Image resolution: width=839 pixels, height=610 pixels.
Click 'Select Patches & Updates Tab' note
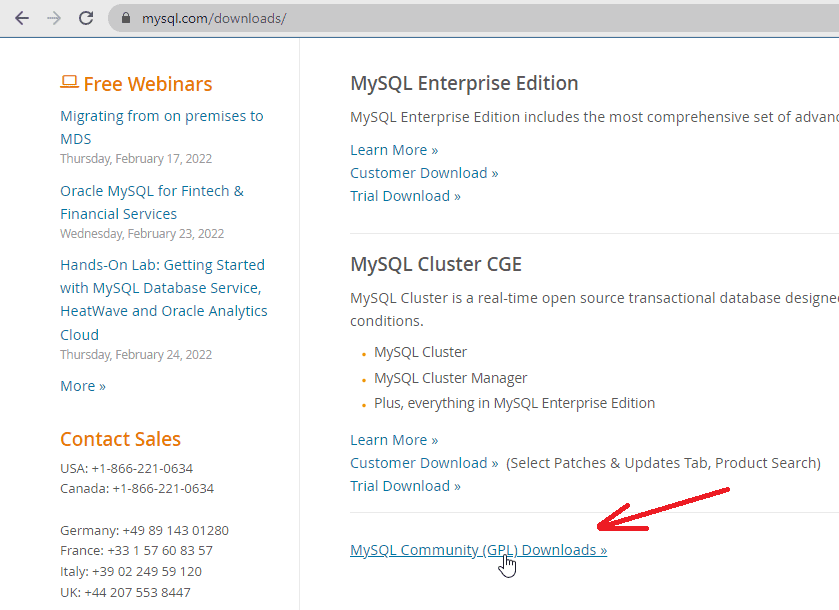click(663, 463)
